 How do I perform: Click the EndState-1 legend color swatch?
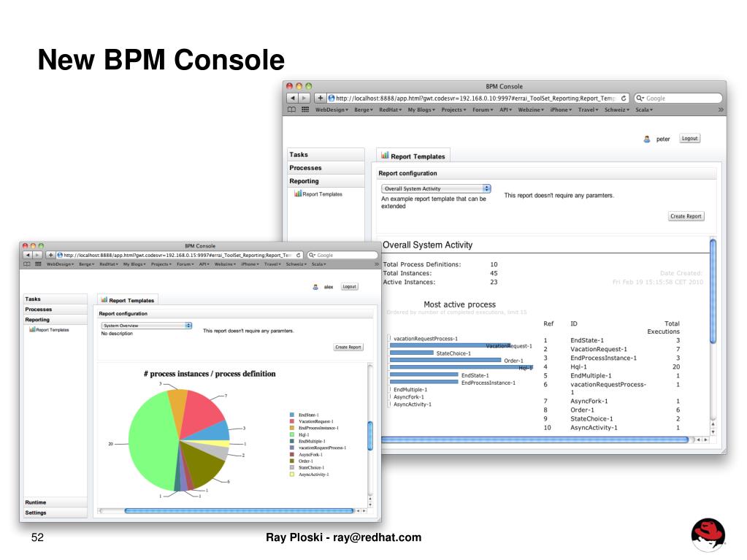(x=292, y=415)
